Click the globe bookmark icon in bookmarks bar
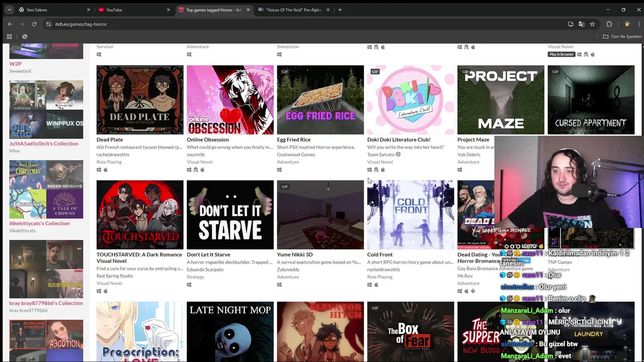 [25, 36]
